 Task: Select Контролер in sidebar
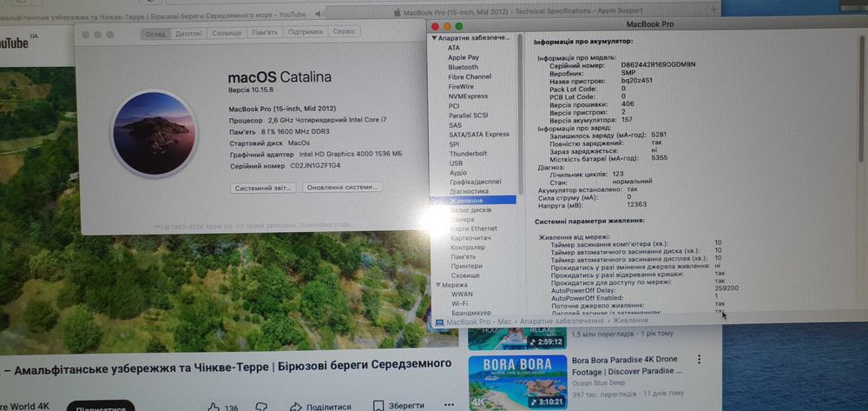click(x=468, y=247)
